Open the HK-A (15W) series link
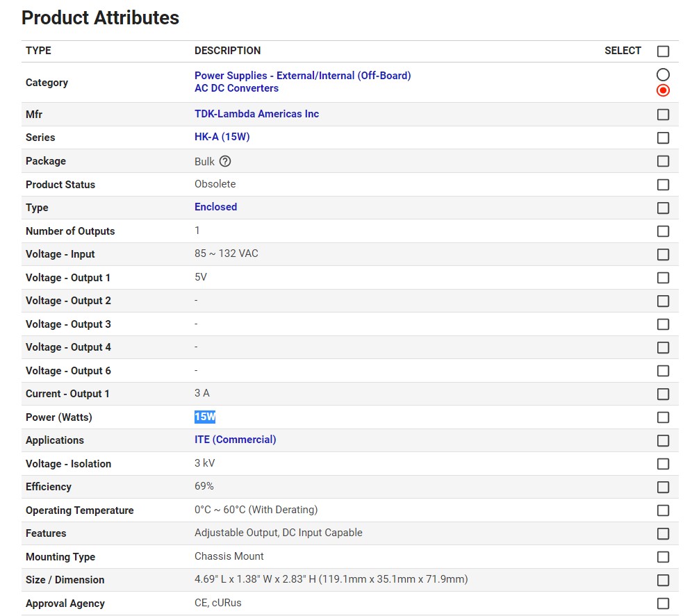 click(x=222, y=137)
